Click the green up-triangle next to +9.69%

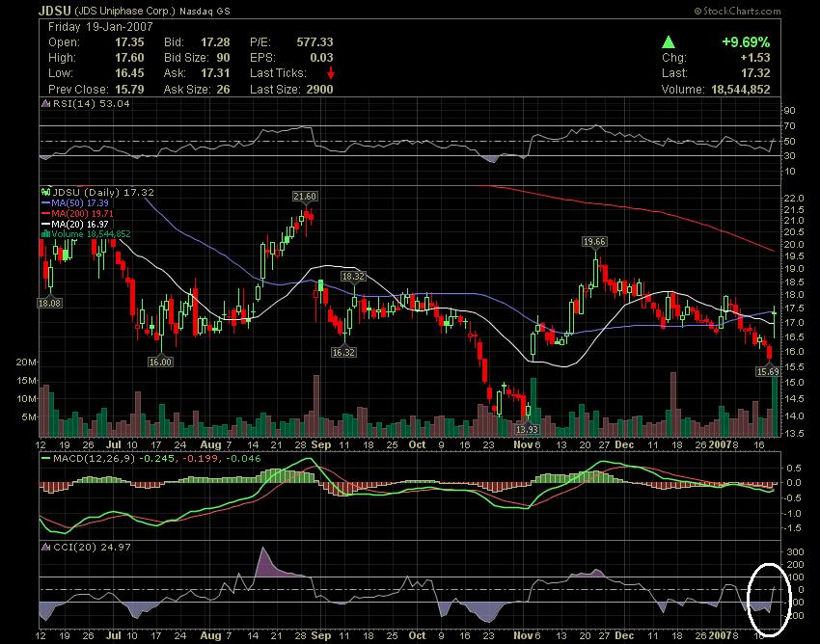[669, 41]
